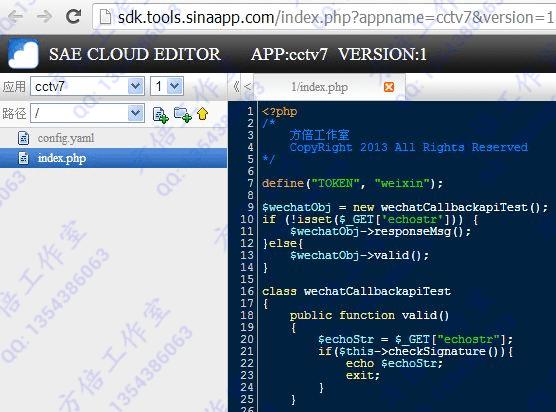
Task: Click the SAE cloud logo
Action: click(x=23, y=54)
